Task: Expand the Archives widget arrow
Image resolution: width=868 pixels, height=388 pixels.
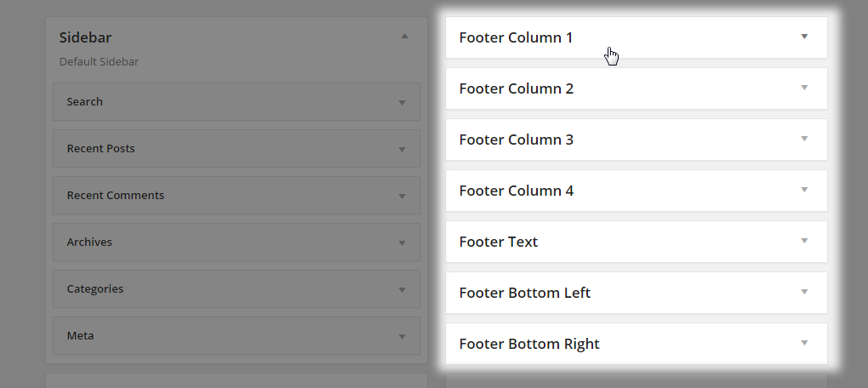Action: click(x=402, y=242)
